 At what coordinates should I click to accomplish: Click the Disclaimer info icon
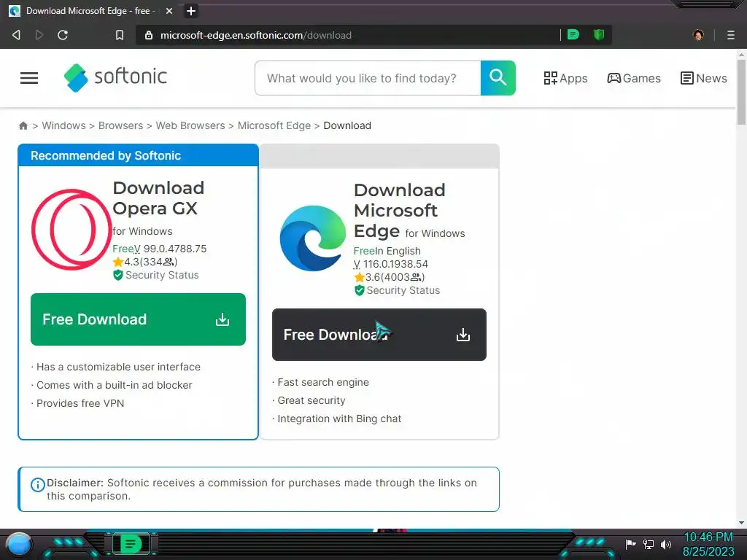[x=38, y=485]
